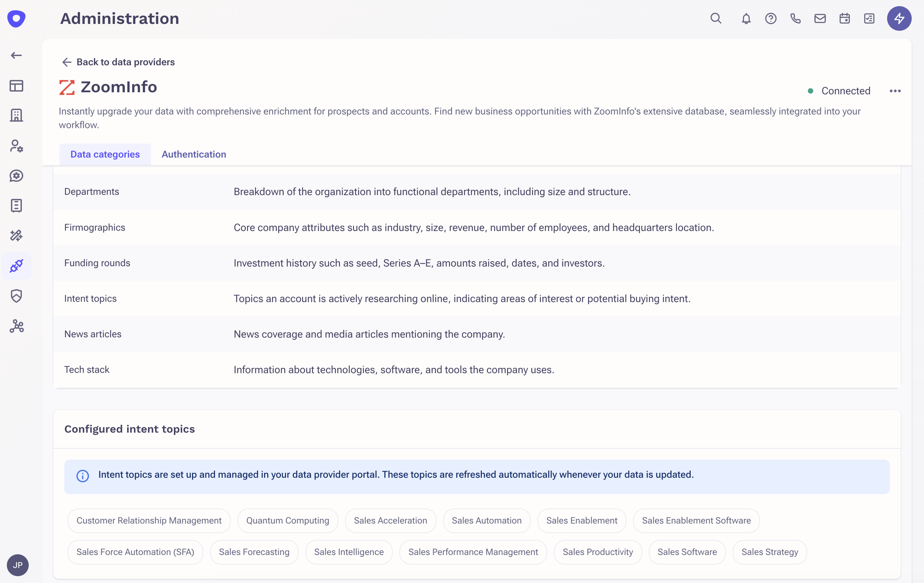
Task: Click the lightning bolt quick actions button
Action: pos(899,18)
